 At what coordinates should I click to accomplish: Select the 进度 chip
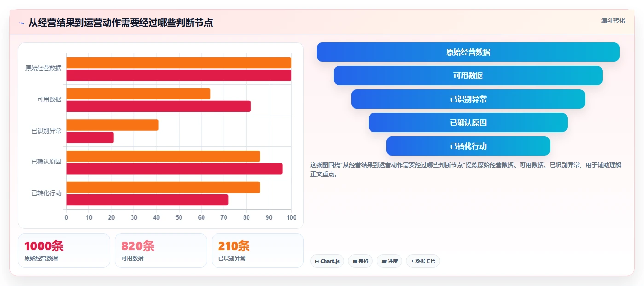389,261
